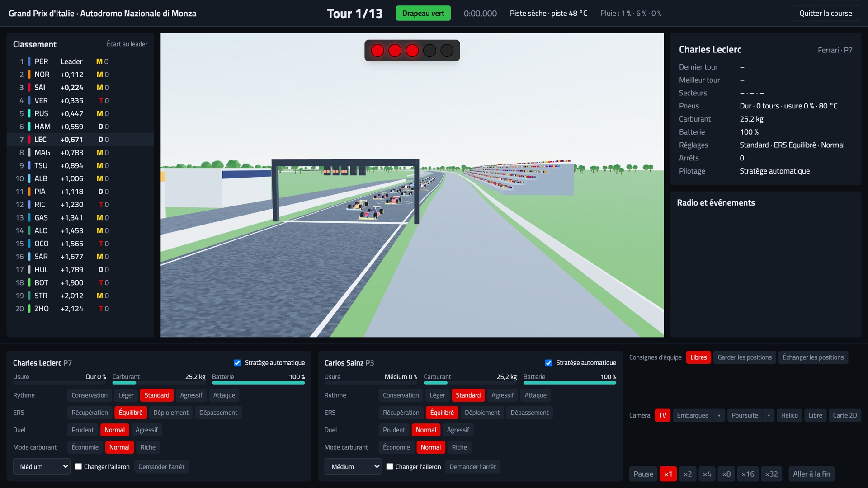This screenshot has height=488, width=868.
Task: Enable Changer l'aileron for Leclerc
Action: [x=79, y=467]
